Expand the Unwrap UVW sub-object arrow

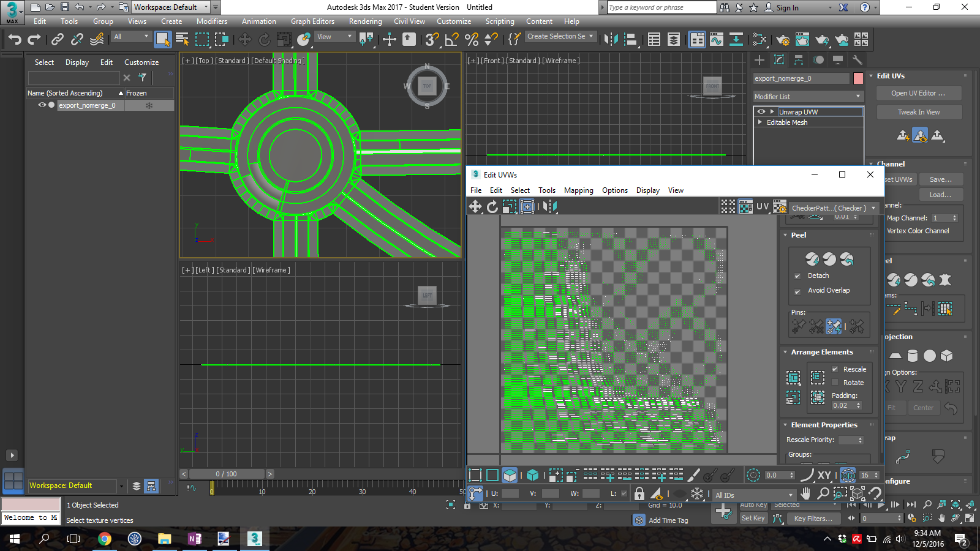point(772,112)
